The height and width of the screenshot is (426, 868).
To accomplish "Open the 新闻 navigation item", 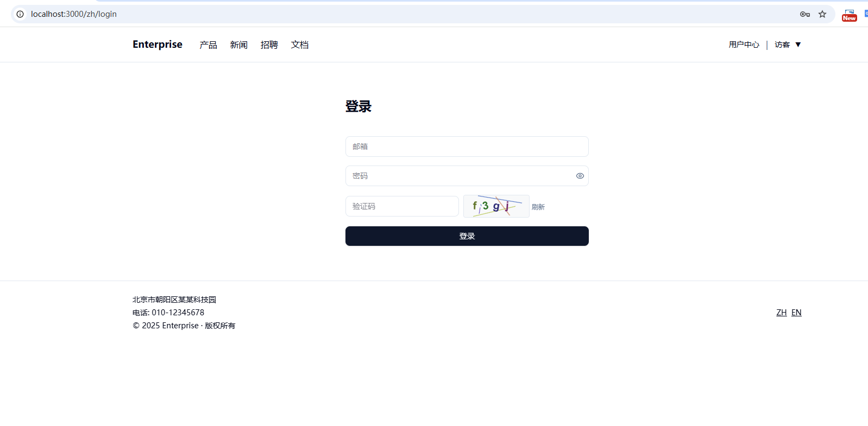I will click(x=238, y=44).
